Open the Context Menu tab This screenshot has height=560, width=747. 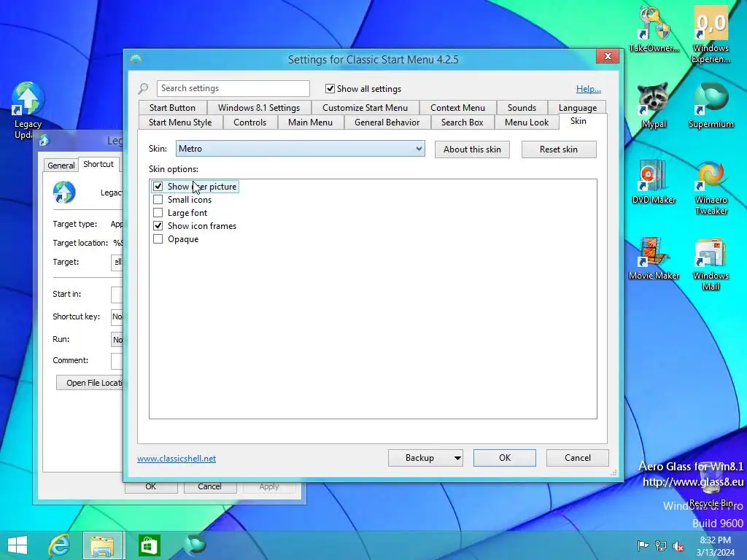click(457, 108)
